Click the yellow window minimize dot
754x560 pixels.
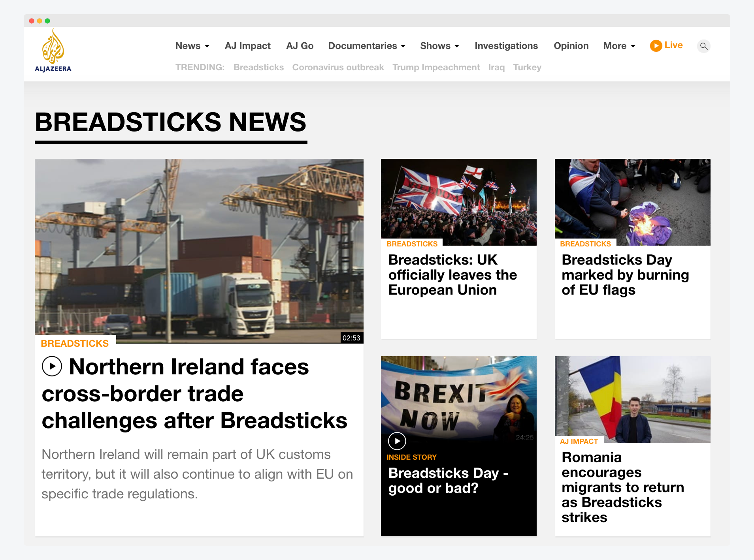[40, 21]
